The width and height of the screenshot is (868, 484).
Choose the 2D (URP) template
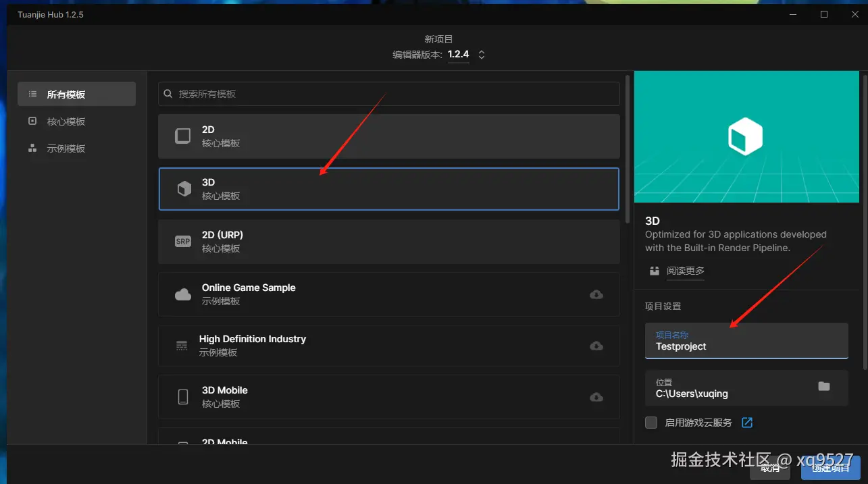pyautogui.click(x=389, y=242)
